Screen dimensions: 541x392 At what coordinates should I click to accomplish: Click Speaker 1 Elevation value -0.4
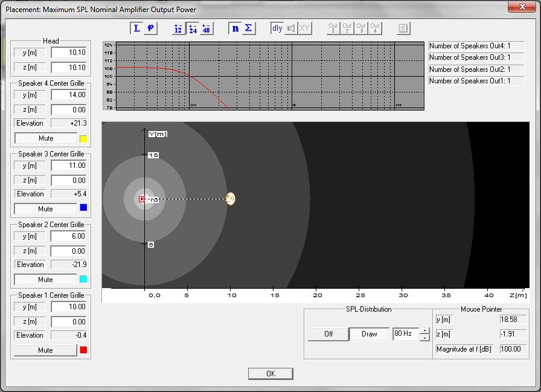pyautogui.click(x=69, y=335)
